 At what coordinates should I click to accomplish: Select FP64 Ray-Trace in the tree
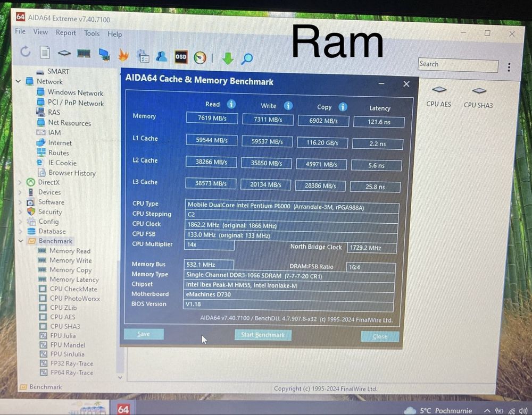[x=72, y=372]
